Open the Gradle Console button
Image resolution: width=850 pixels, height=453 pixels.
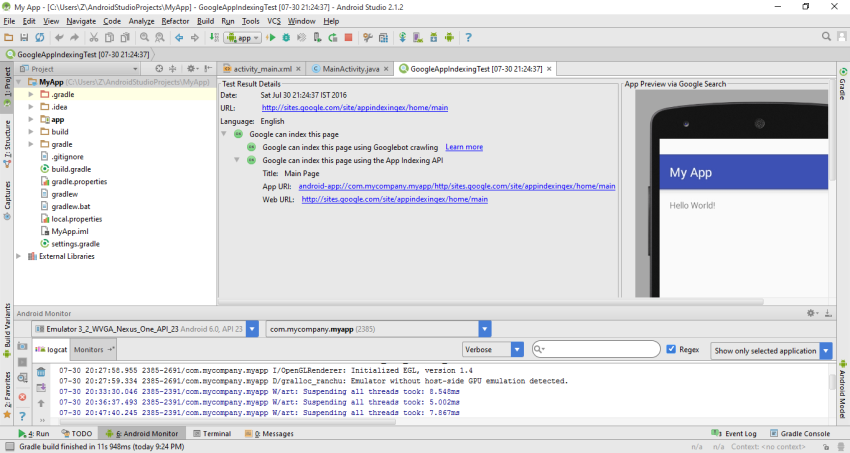click(x=800, y=433)
